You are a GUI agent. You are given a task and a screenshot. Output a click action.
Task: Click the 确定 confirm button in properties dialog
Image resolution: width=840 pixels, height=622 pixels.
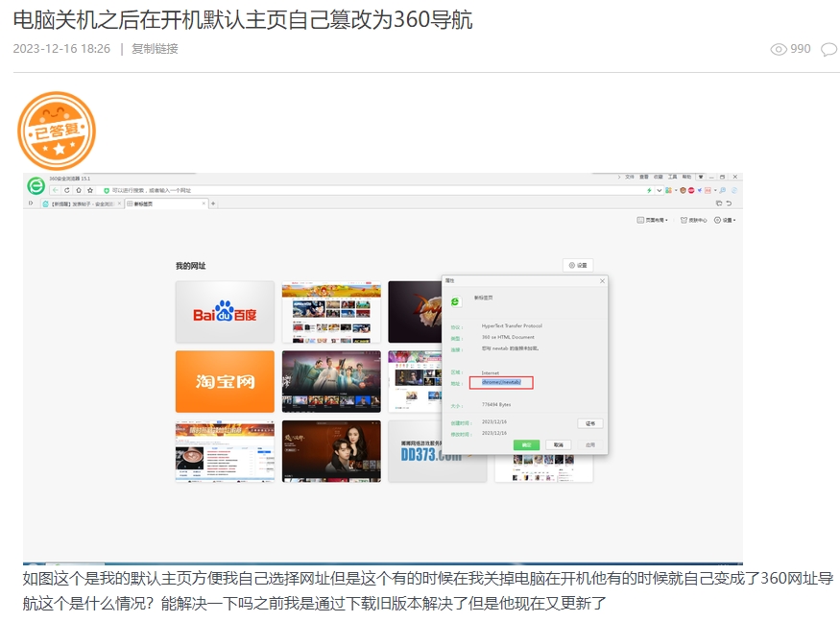click(x=527, y=445)
